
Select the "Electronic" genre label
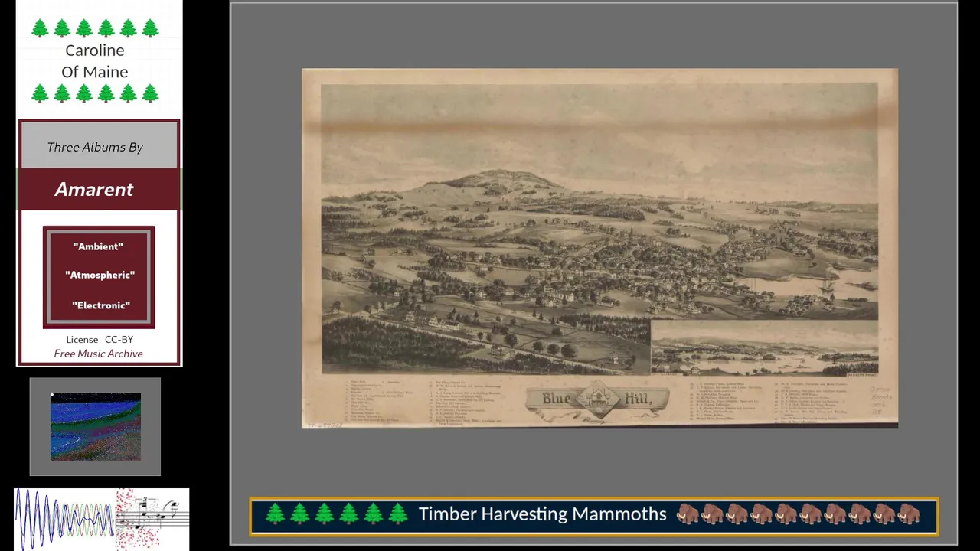[100, 305]
